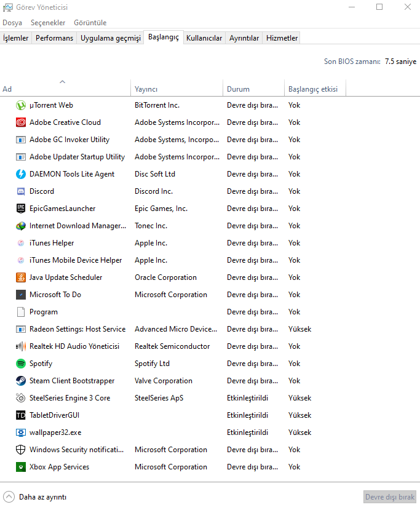Click the Adobe GC Invoker Utility icon

[x=21, y=140]
